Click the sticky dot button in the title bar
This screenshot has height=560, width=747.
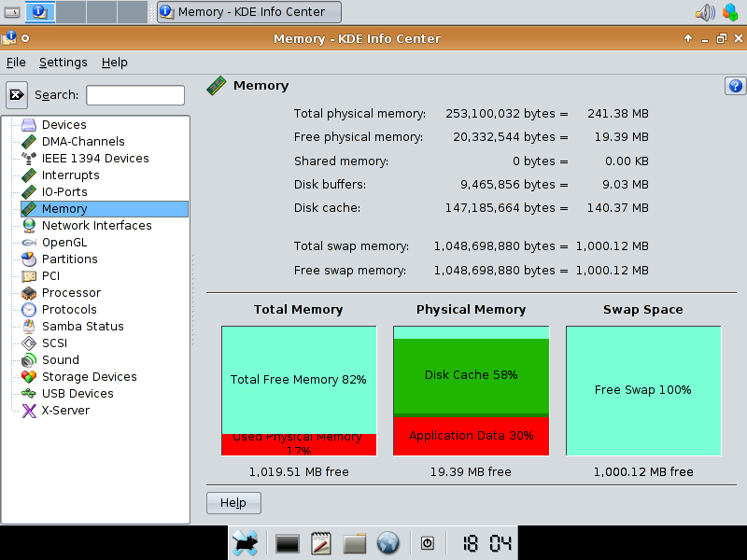(26, 38)
